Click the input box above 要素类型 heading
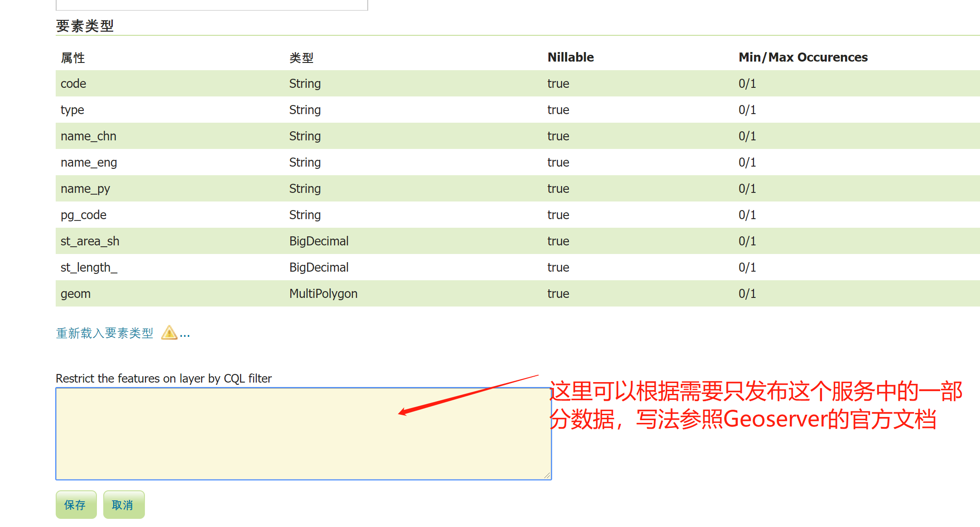 point(211,5)
